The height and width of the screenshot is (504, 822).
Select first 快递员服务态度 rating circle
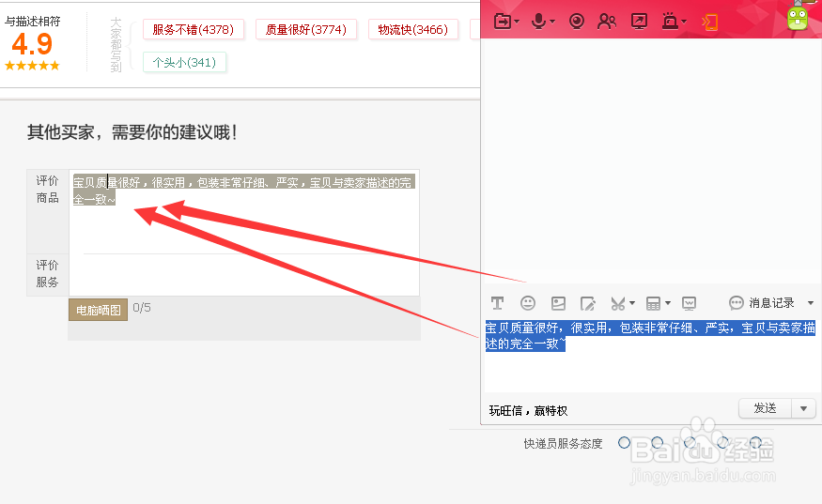(x=624, y=443)
